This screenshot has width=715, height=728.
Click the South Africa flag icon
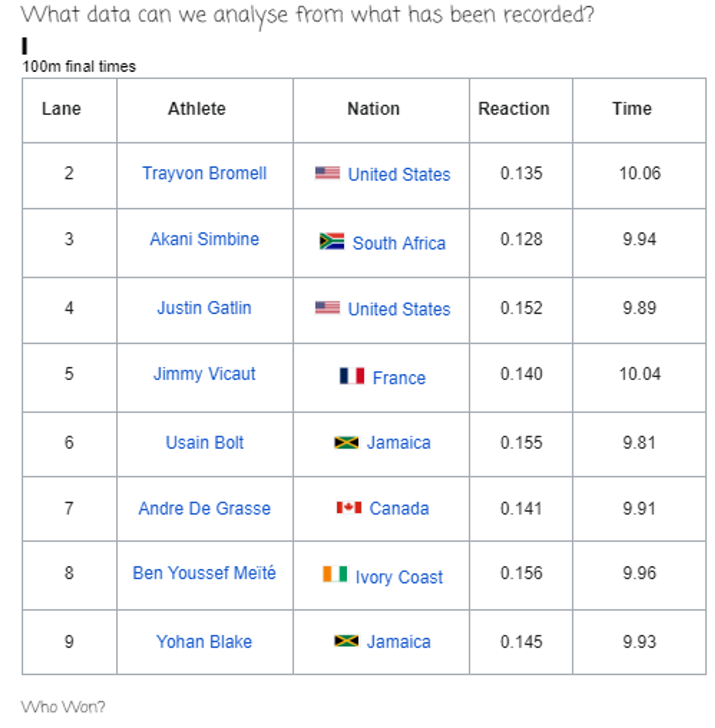coord(332,241)
